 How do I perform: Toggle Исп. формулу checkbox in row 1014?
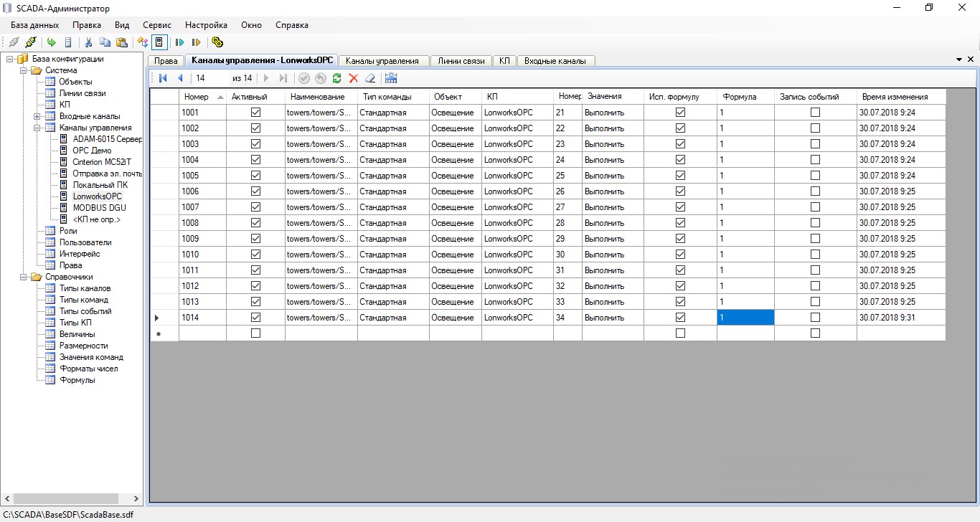(681, 318)
